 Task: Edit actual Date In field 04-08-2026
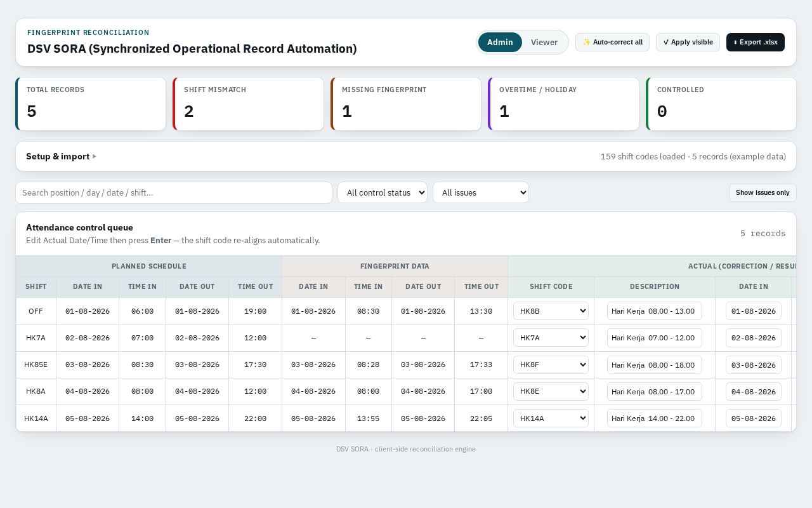click(754, 392)
